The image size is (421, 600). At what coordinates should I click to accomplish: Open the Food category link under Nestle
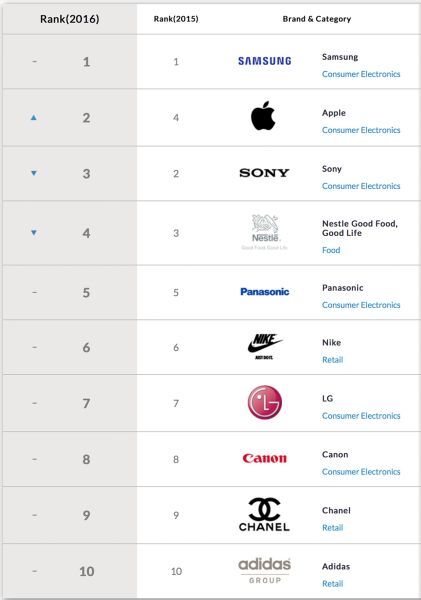331,250
